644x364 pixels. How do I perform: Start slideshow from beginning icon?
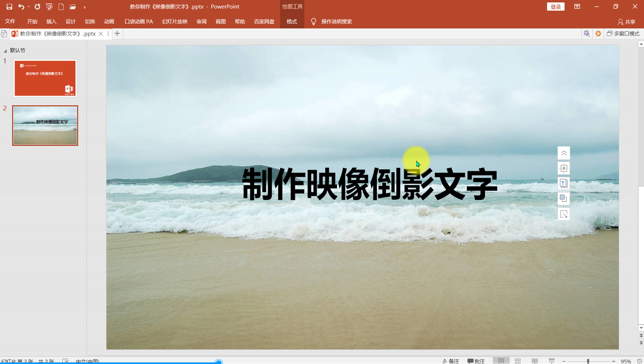[49, 7]
